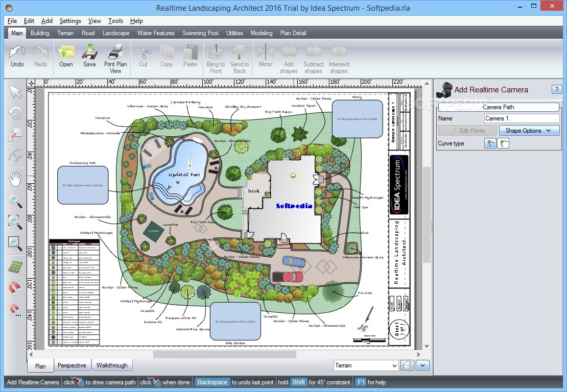Click the Cut scissors icon

pyautogui.click(x=143, y=53)
